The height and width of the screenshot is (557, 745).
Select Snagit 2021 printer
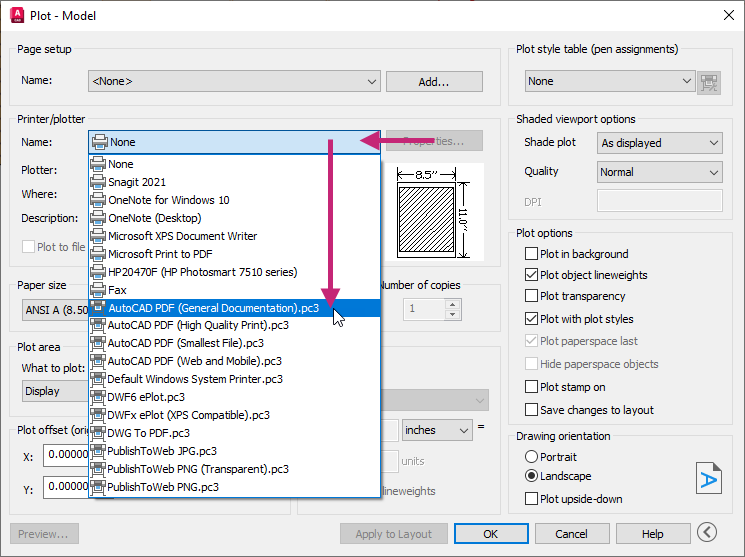[x=235, y=182]
